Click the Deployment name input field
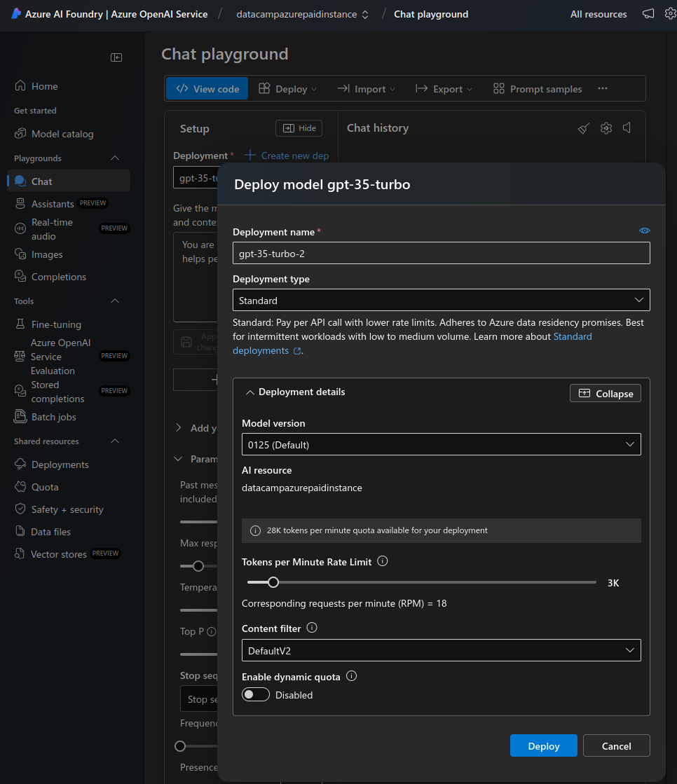 tap(441, 253)
